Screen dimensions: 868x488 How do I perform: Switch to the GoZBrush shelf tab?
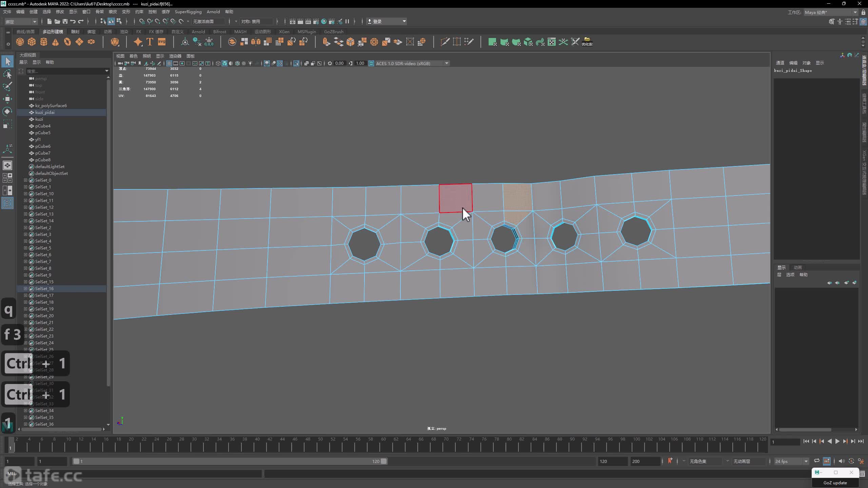[x=334, y=32]
